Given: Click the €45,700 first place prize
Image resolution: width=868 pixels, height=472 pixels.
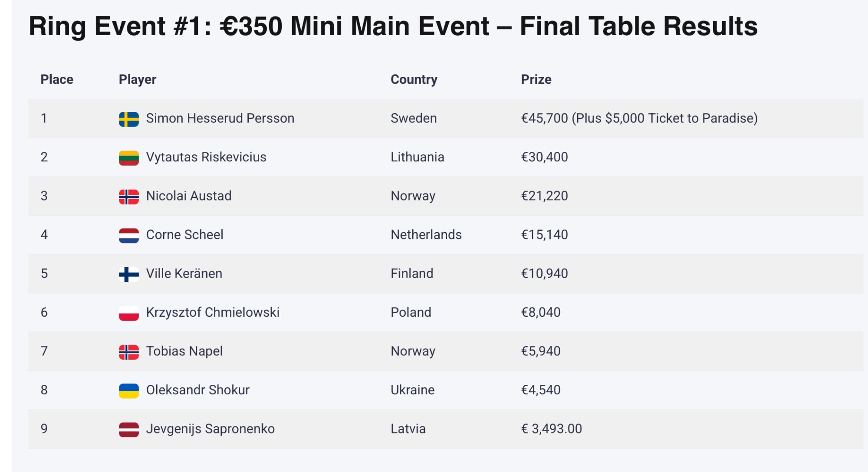Looking at the screenshot, I should click(544, 118).
